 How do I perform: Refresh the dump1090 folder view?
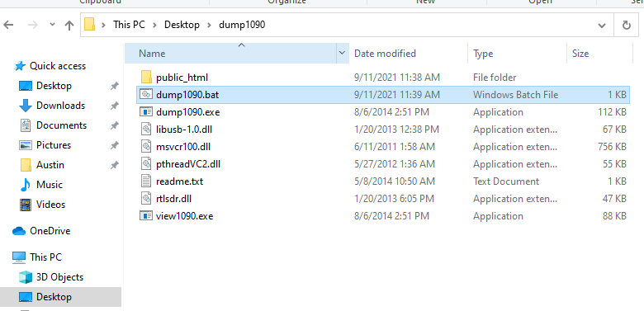point(627,26)
